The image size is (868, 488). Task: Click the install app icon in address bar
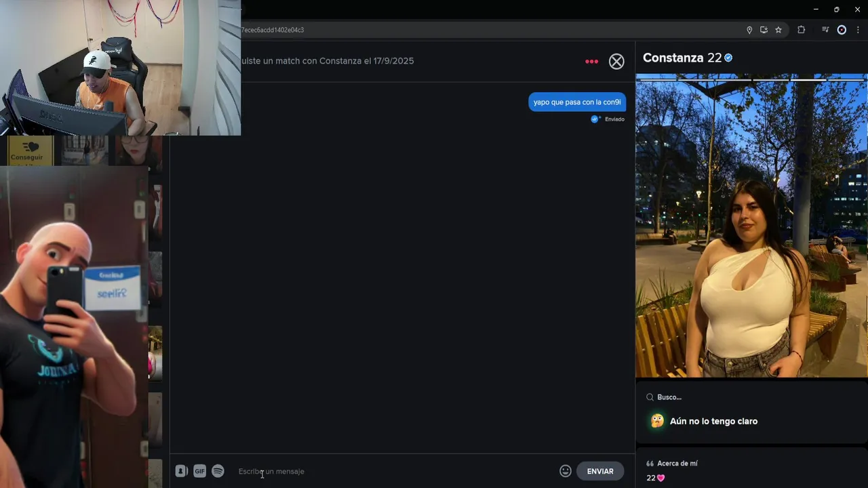click(764, 30)
